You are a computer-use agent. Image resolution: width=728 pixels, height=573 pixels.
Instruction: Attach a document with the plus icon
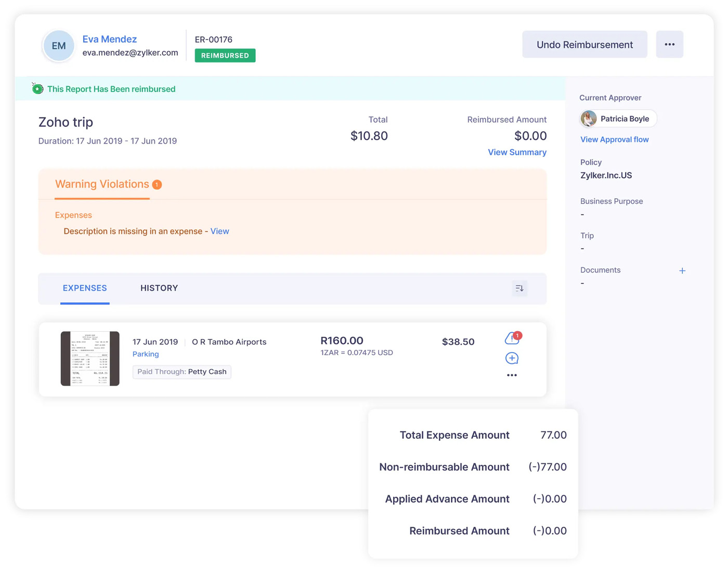click(682, 270)
